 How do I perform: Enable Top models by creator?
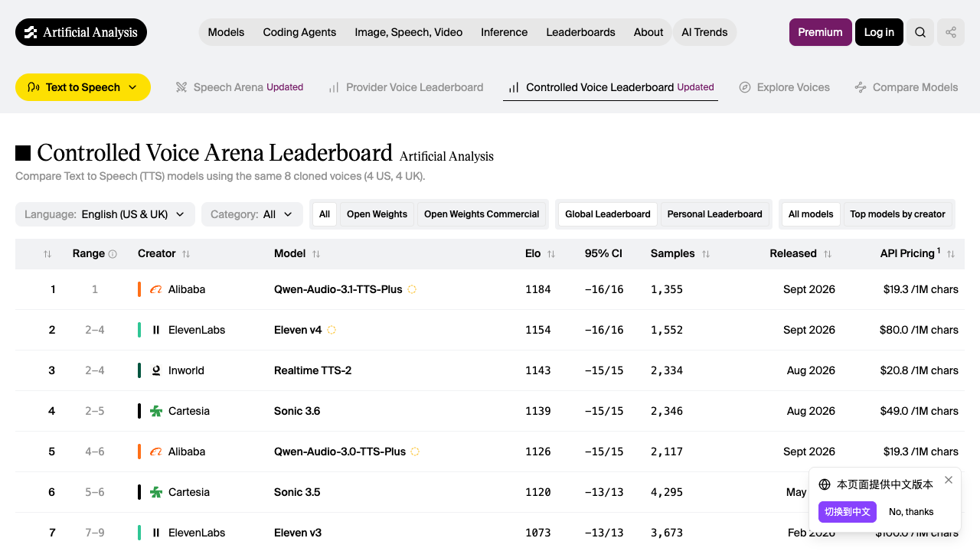point(897,214)
